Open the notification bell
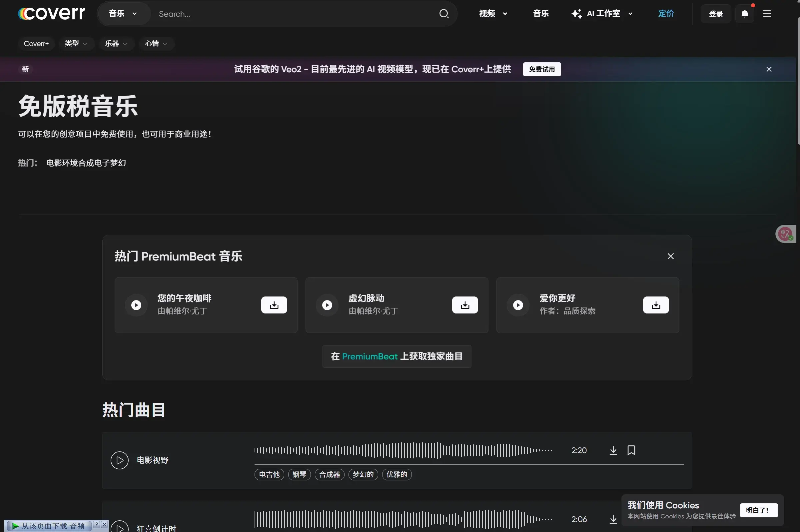Image resolution: width=800 pixels, height=532 pixels. 744,14
